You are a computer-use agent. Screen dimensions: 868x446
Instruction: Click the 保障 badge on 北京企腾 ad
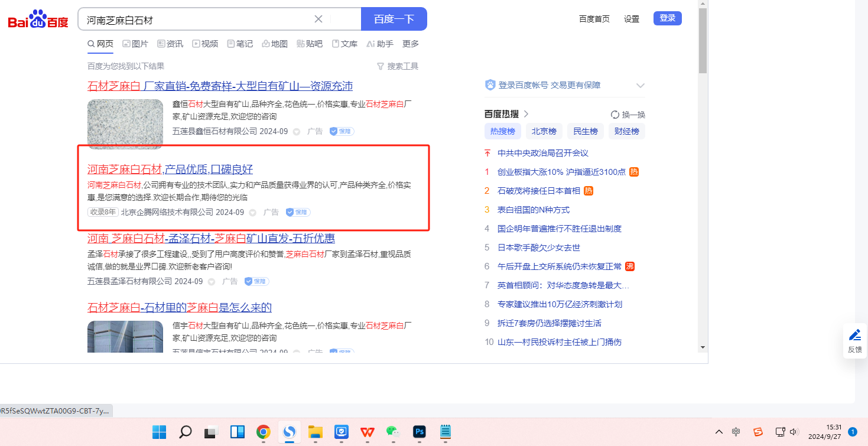click(x=298, y=212)
